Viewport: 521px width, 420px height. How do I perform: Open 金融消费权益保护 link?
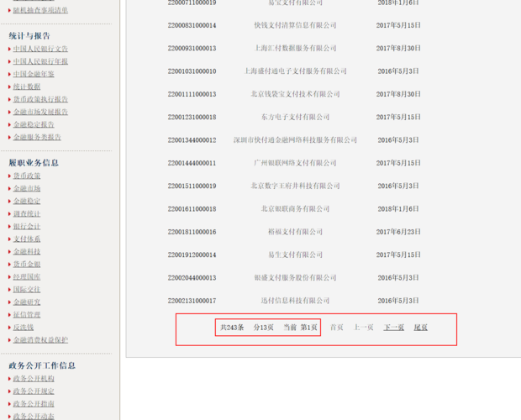tap(40, 340)
